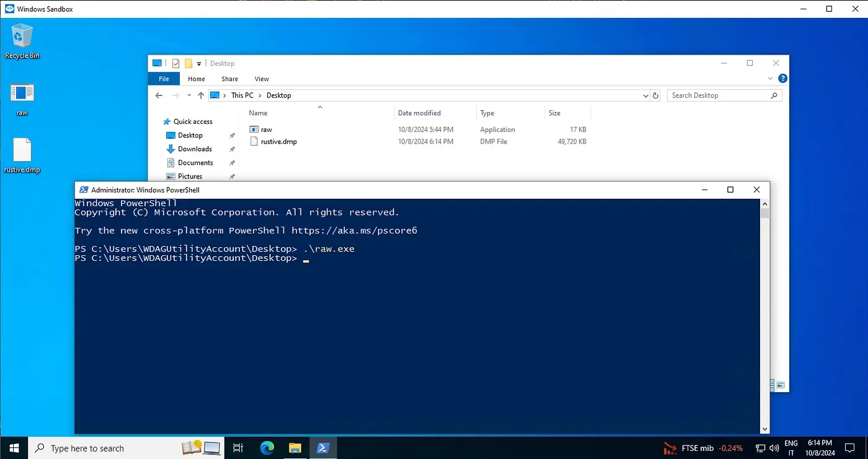Open the Recycle Bin
The height and width of the screenshot is (459, 868).
(22, 37)
